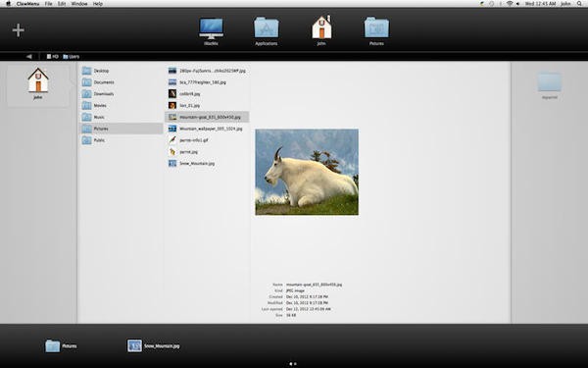Select the Mountain_wallpaper_005_1024.jpg file
This screenshot has width=588, height=368.
207,129
